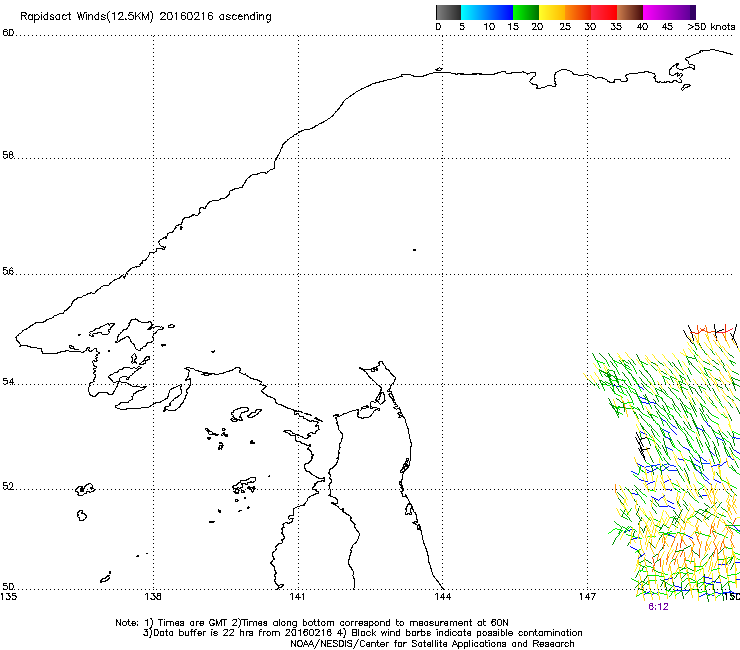
Task: Select the yellow 20-25 knots legend swatch
Action: coord(552,12)
